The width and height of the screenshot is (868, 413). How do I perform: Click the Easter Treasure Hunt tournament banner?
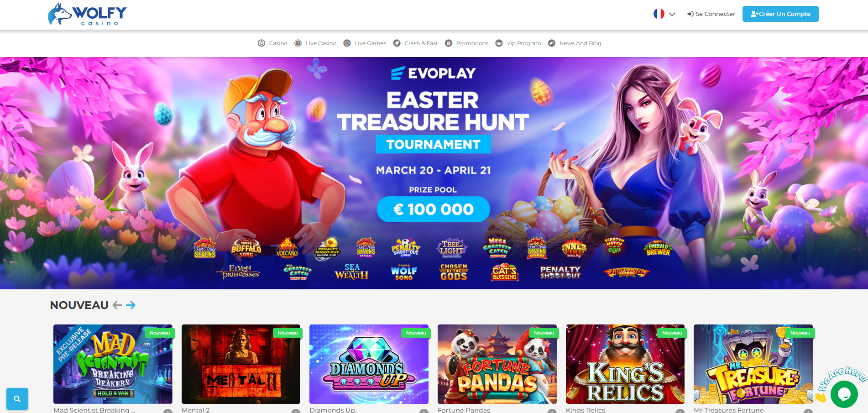434,173
